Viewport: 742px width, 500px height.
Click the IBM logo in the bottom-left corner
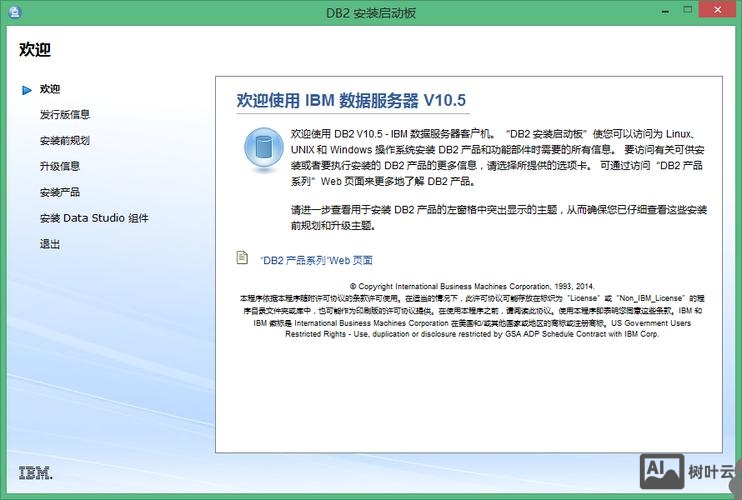tap(35, 473)
